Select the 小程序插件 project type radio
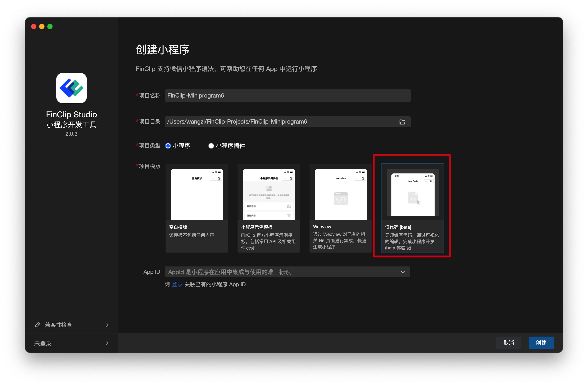Screen dimensions: 588x386 pyautogui.click(x=211, y=146)
